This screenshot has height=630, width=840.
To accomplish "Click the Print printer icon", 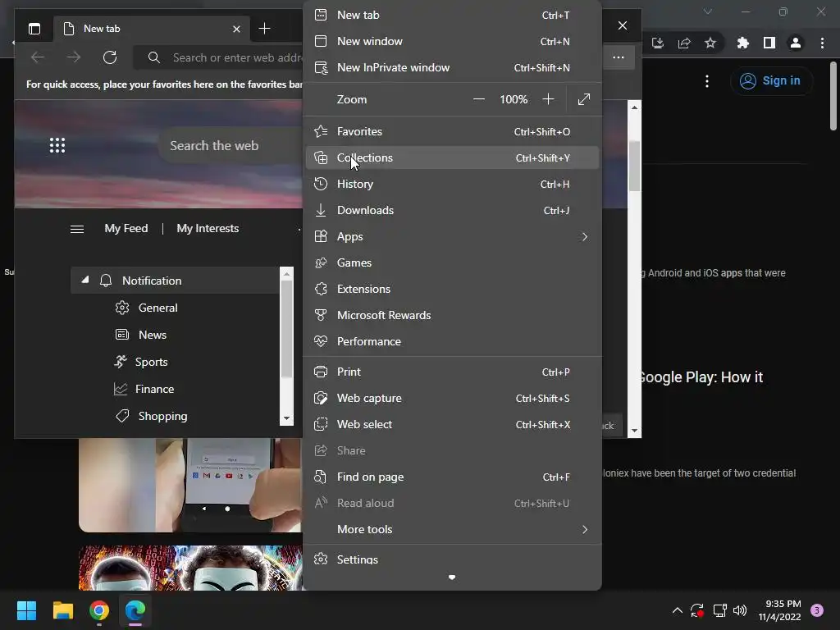I will (321, 372).
